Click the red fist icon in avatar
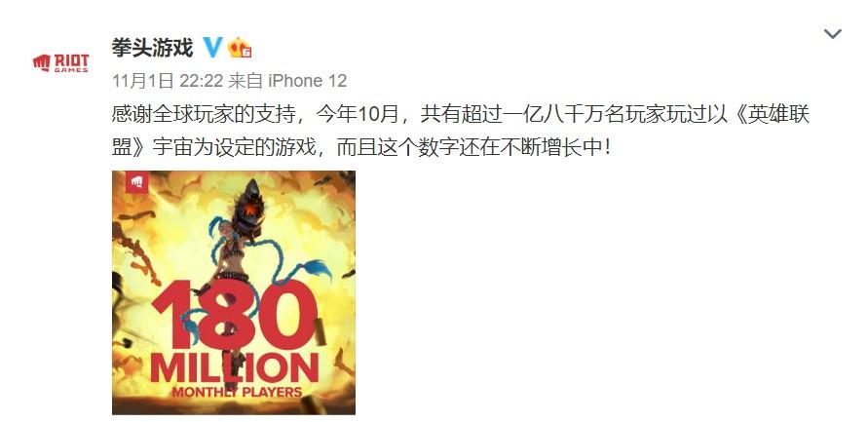 click(x=42, y=62)
